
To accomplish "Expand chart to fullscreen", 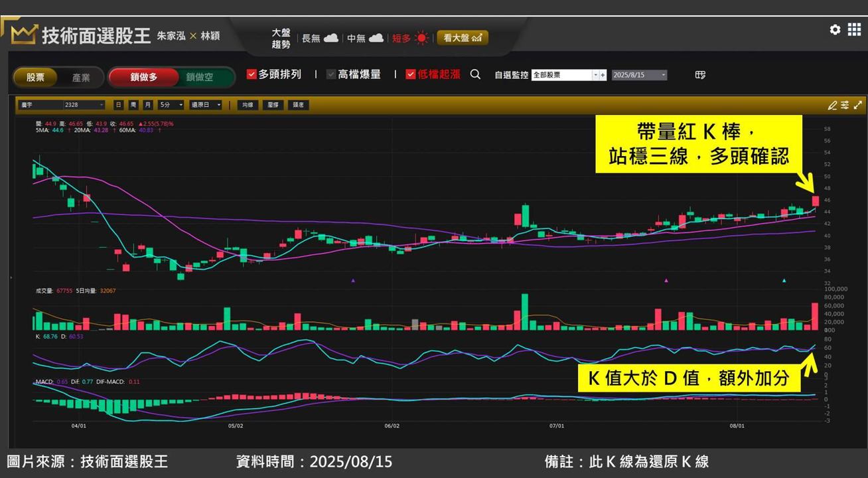I will click(x=857, y=105).
